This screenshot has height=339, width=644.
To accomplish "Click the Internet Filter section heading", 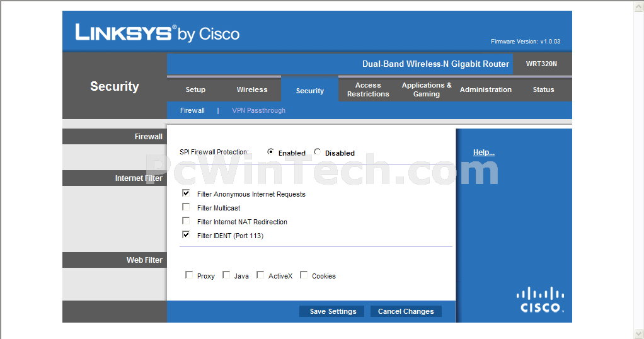I will (139, 178).
